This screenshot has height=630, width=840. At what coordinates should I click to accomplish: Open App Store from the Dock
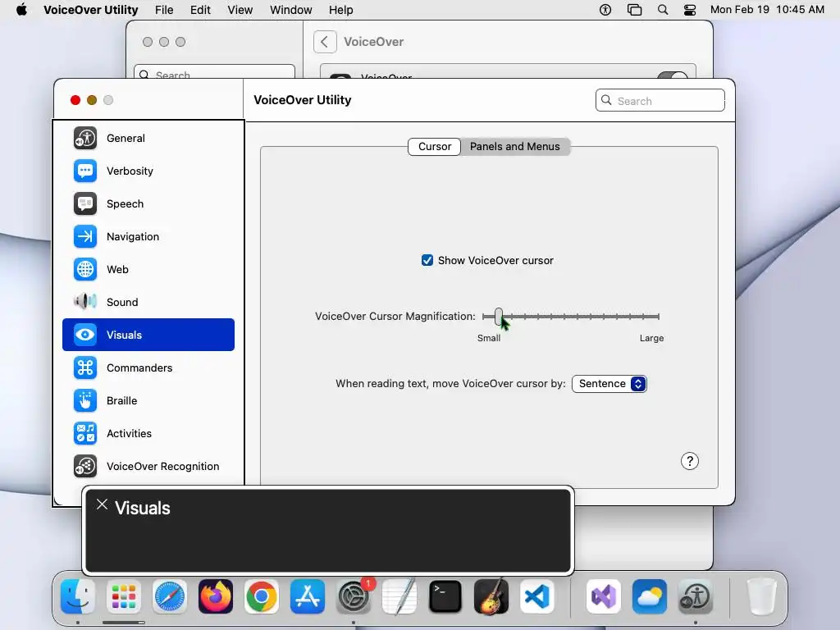pos(308,596)
